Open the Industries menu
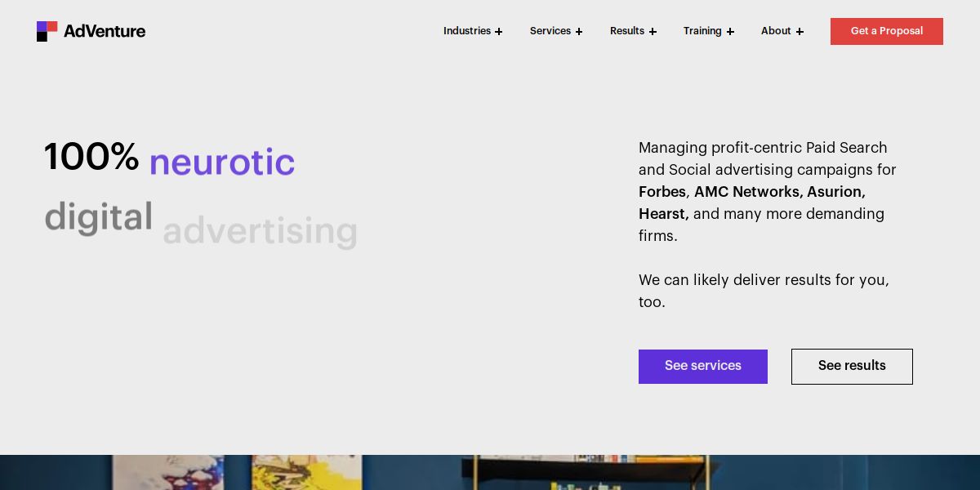Image resolution: width=980 pixels, height=490 pixels. 467,31
